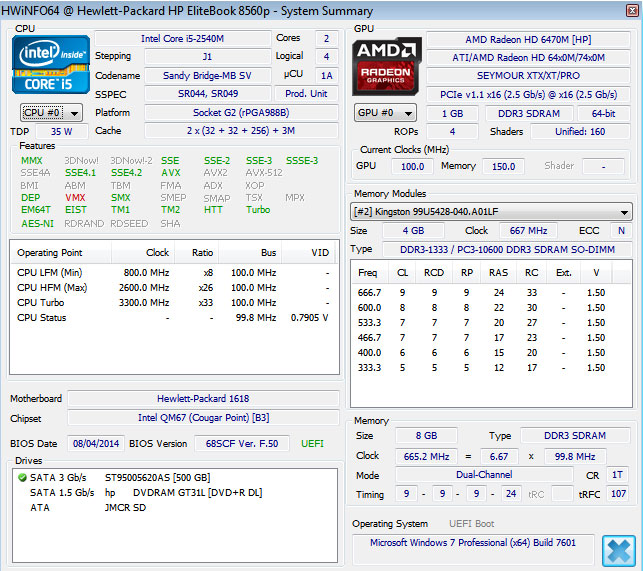Expand the Kingston memory module dropdown

pyautogui.click(x=491, y=212)
